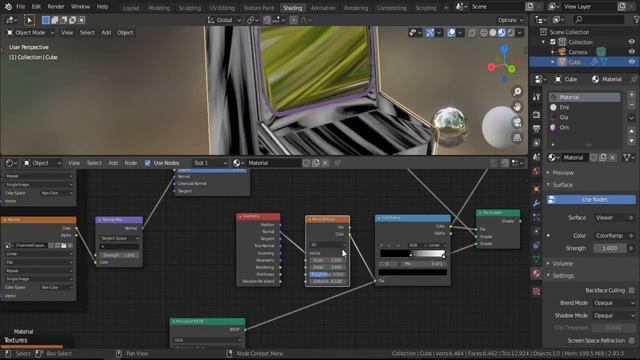Screen dimensions: 640x360
Task: Click the Use Nodes button in properties
Action: [591, 200]
